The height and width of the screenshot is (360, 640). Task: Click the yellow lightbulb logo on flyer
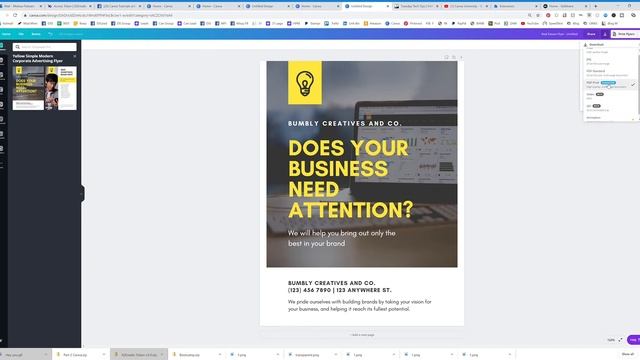pos(305,83)
